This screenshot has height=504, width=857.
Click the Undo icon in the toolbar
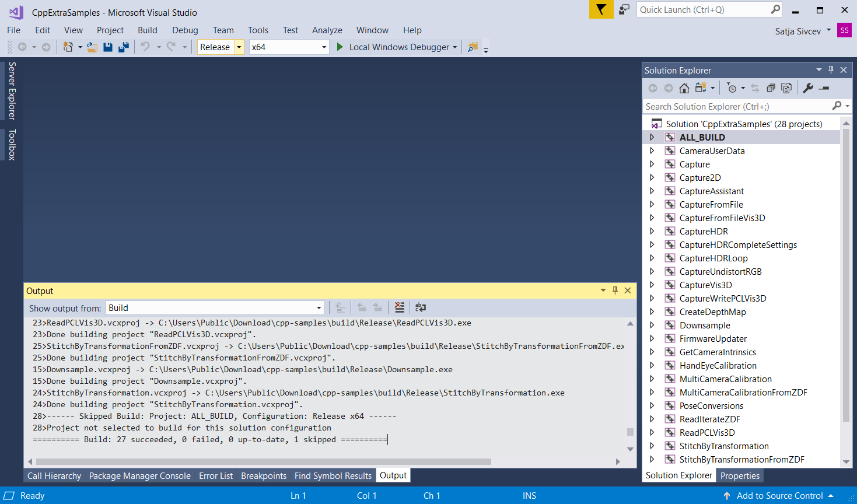coord(145,47)
